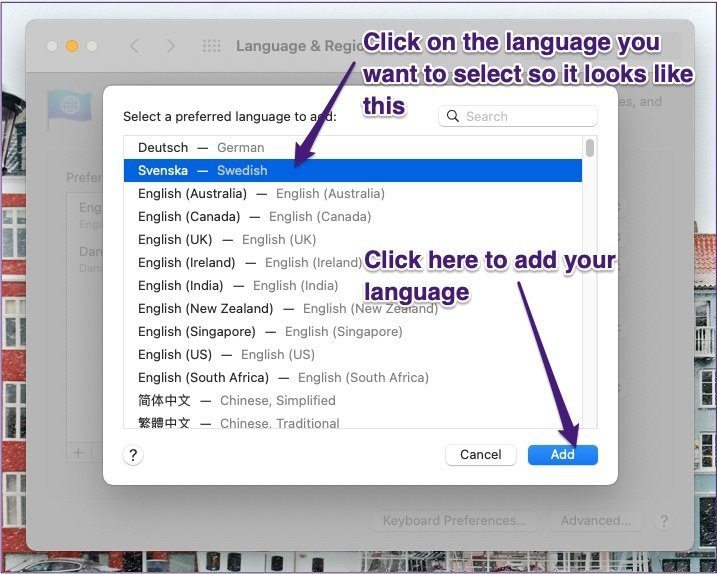Go back with the left chevron
The width and height of the screenshot is (717, 574).
pos(134,46)
